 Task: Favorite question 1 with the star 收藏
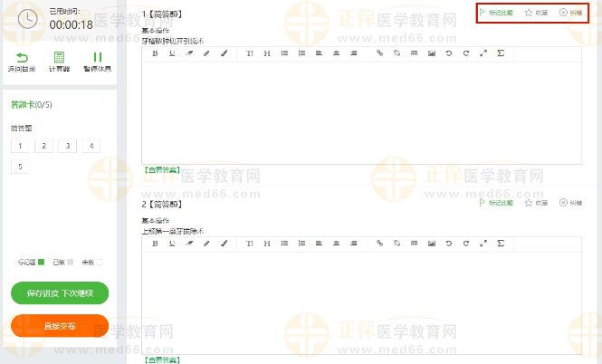click(536, 13)
